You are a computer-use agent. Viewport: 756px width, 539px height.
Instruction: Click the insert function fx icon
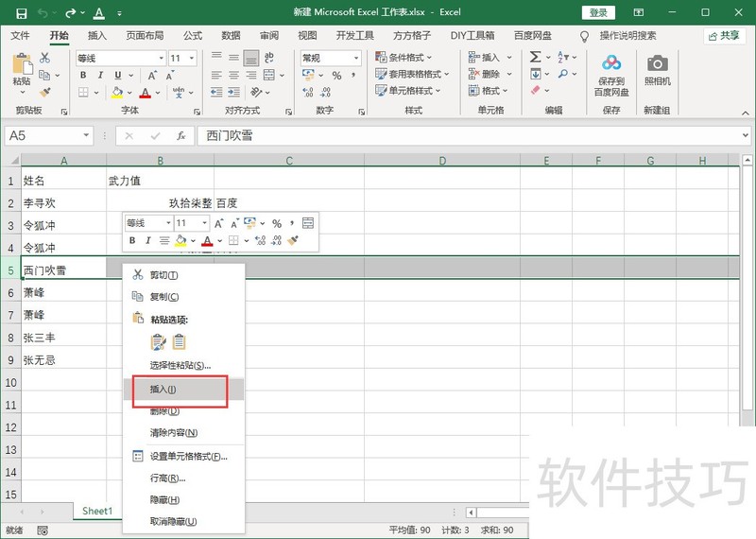pos(180,135)
